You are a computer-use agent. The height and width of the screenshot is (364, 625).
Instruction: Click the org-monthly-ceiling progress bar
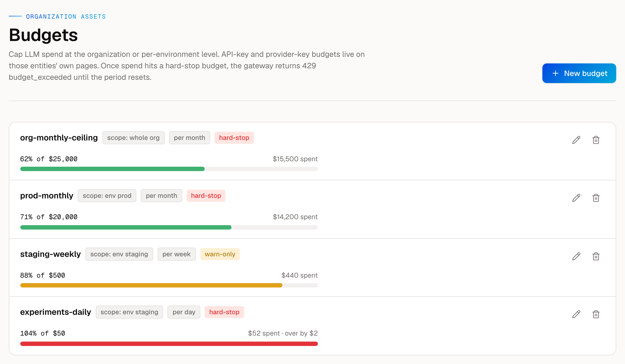[169, 169]
